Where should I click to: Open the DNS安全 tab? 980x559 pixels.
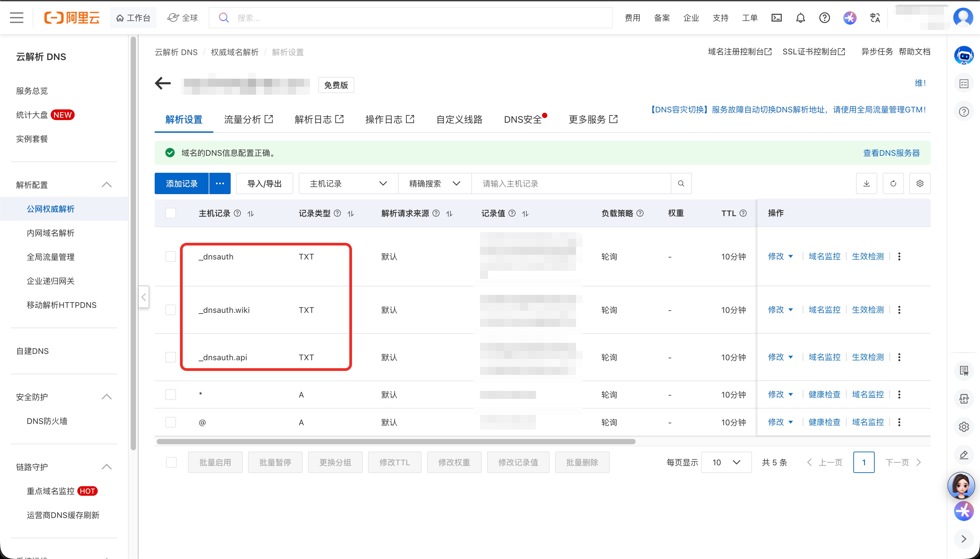[523, 119]
